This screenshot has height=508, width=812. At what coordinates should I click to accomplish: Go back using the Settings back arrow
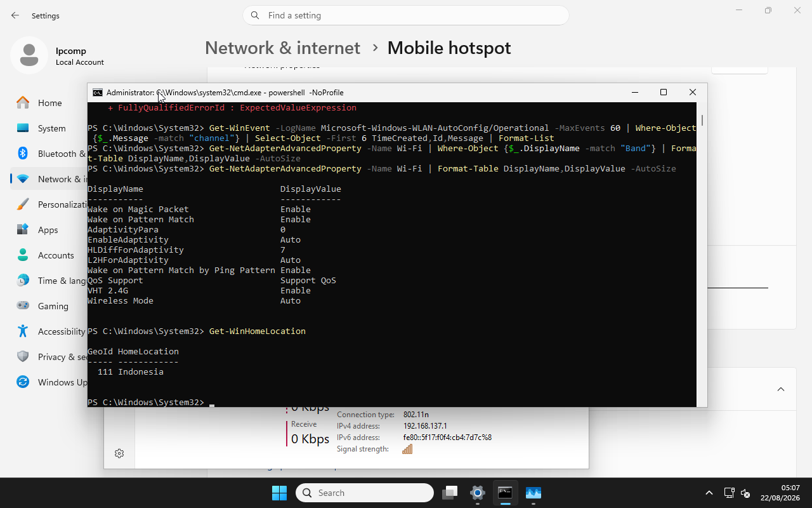point(15,15)
